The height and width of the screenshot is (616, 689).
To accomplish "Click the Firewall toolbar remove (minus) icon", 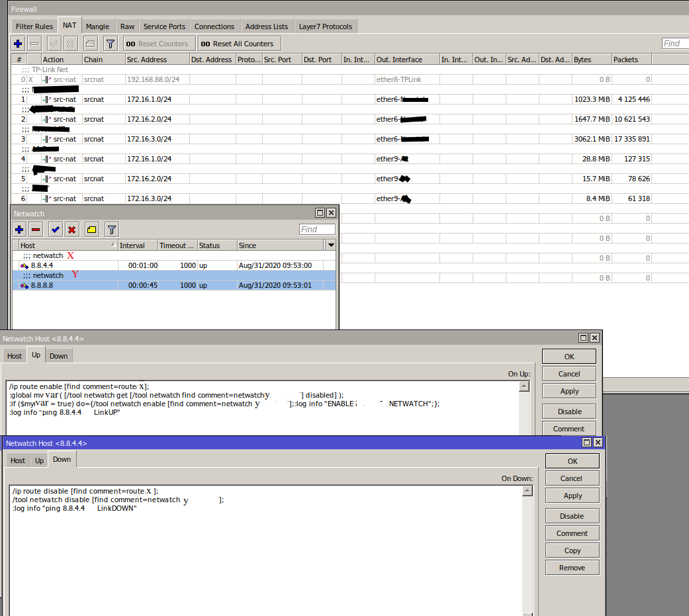I will 35,44.
